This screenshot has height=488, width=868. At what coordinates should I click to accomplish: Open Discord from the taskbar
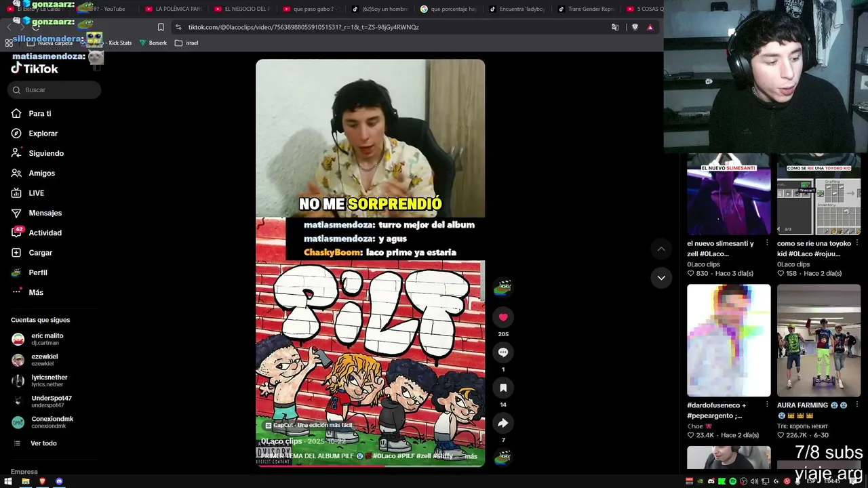pos(59,481)
